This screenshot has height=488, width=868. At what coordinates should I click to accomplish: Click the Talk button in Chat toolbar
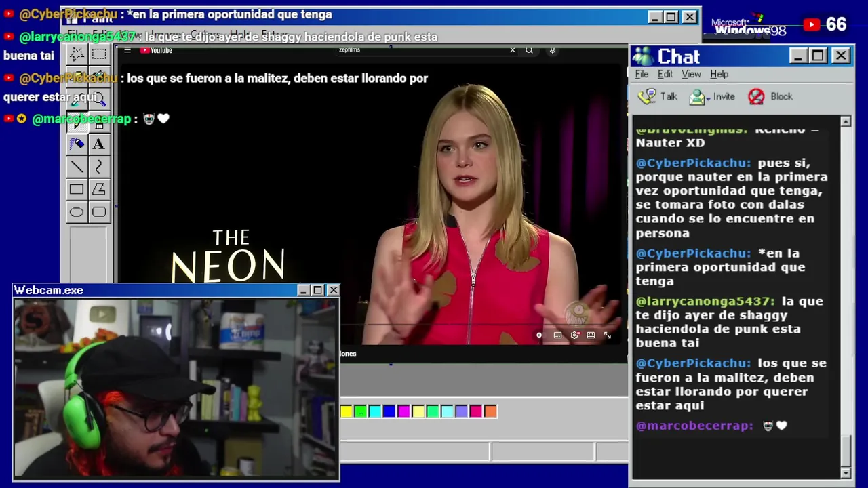pyautogui.click(x=658, y=96)
